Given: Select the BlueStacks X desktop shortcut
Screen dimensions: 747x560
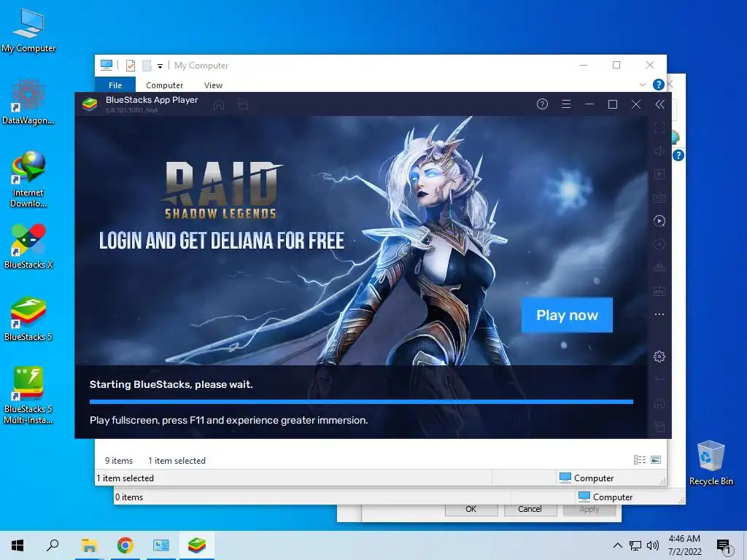Looking at the screenshot, I should point(28,246).
